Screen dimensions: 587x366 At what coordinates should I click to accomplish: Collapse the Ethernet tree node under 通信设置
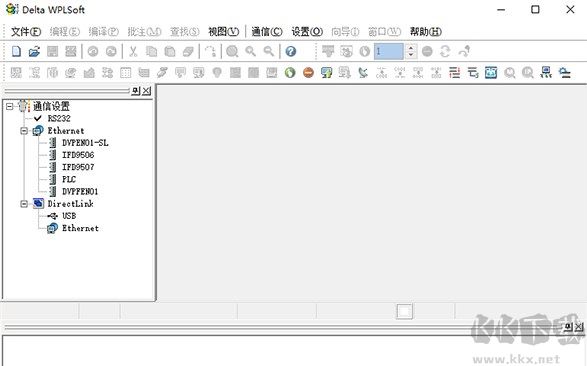[x=24, y=131]
